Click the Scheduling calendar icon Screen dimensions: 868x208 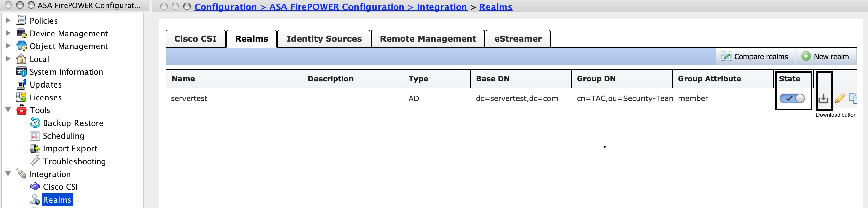pos(35,136)
